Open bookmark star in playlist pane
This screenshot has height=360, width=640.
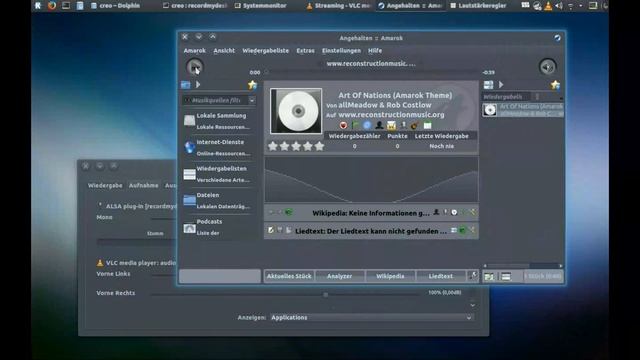pos(555,85)
